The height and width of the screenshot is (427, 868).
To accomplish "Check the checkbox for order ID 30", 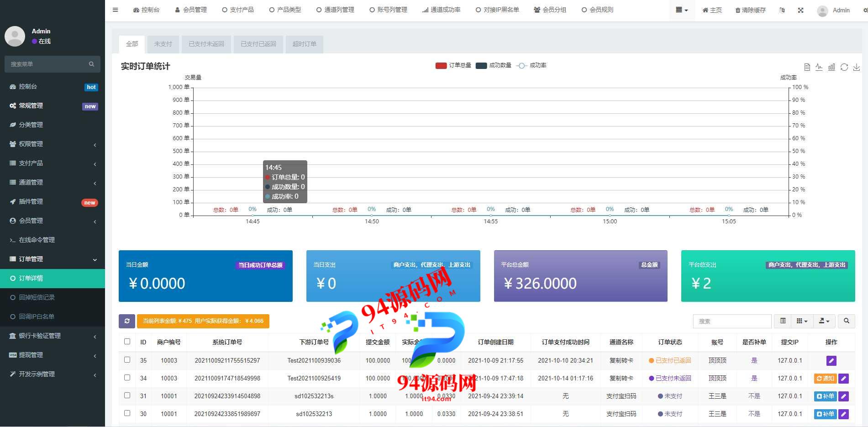I will [127, 413].
